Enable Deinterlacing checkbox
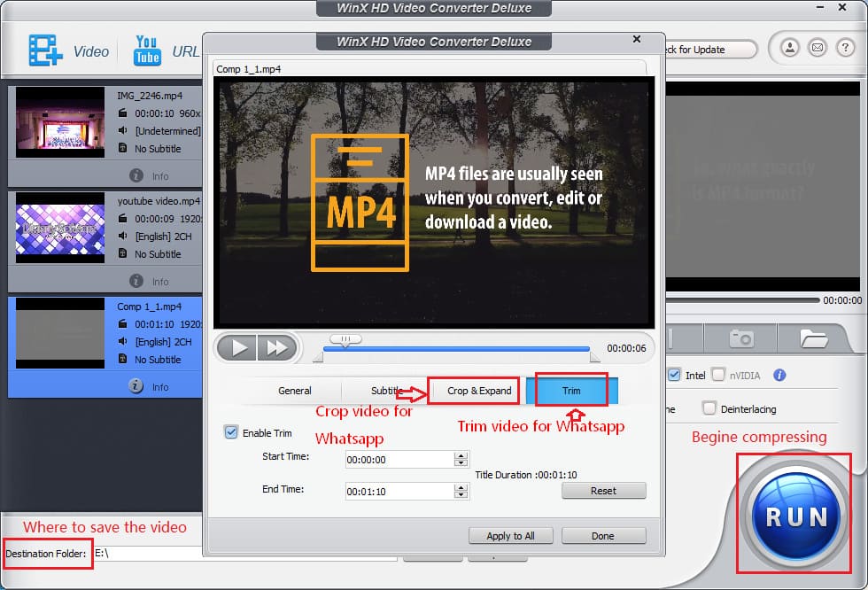 709,408
